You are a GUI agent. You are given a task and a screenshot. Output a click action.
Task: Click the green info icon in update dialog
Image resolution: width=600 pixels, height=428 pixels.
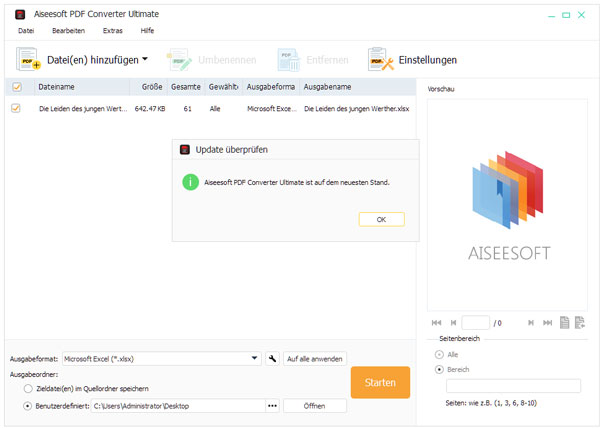point(190,182)
